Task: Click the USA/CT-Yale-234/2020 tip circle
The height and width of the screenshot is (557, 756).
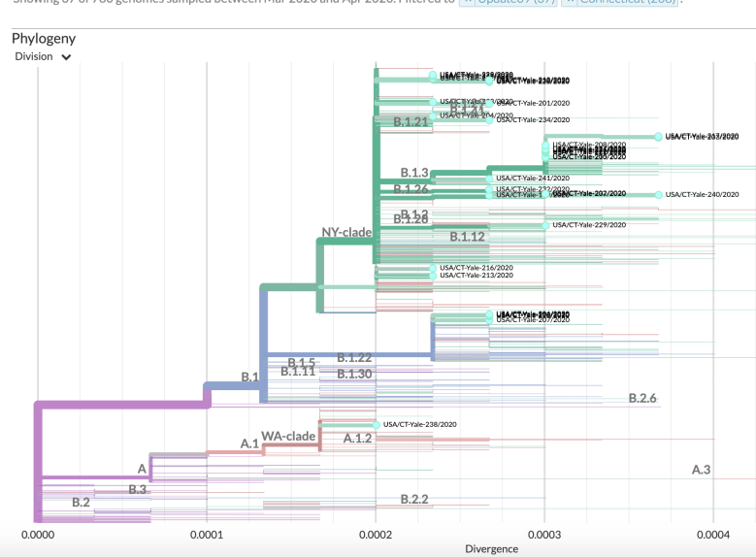Action: click(489, 119)
